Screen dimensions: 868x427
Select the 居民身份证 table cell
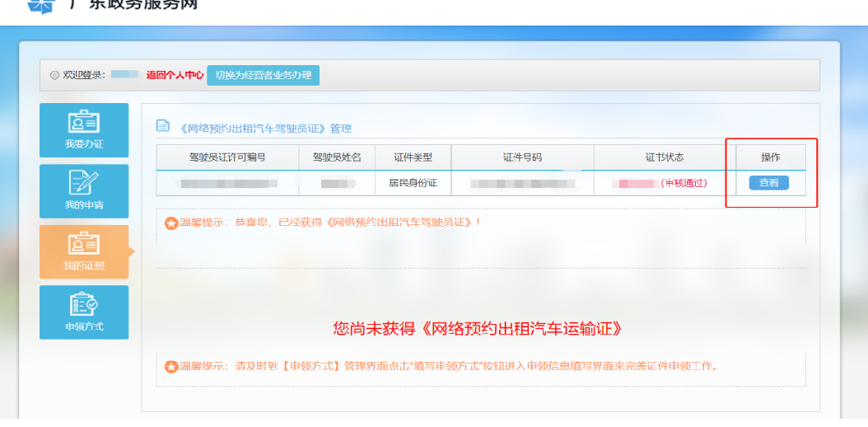click(x=412, y=183)
